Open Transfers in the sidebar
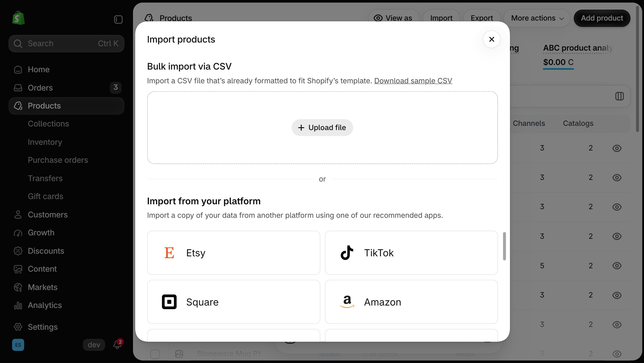This screenshot has height=363, width=644. pyautogui.click(x=45, y=178)
